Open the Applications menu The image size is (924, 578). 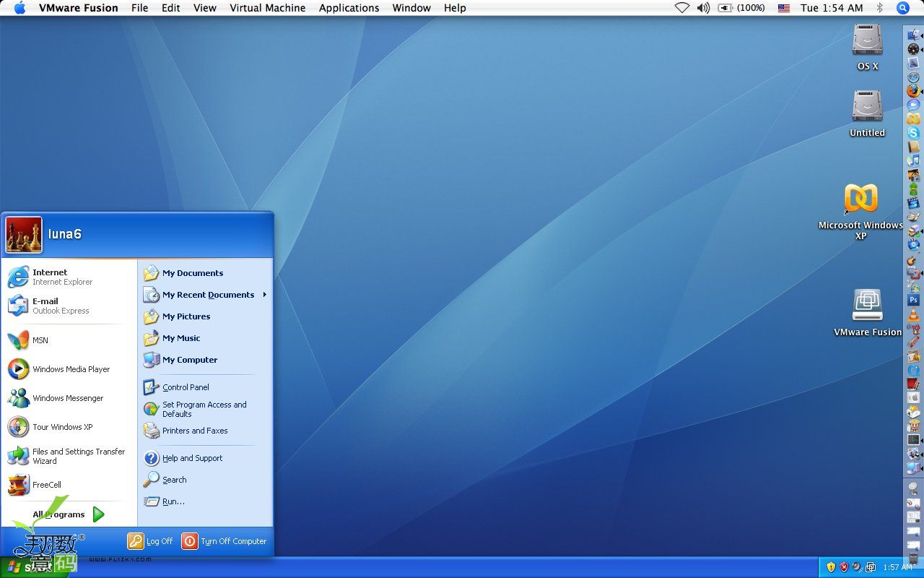tap(349, 8)
